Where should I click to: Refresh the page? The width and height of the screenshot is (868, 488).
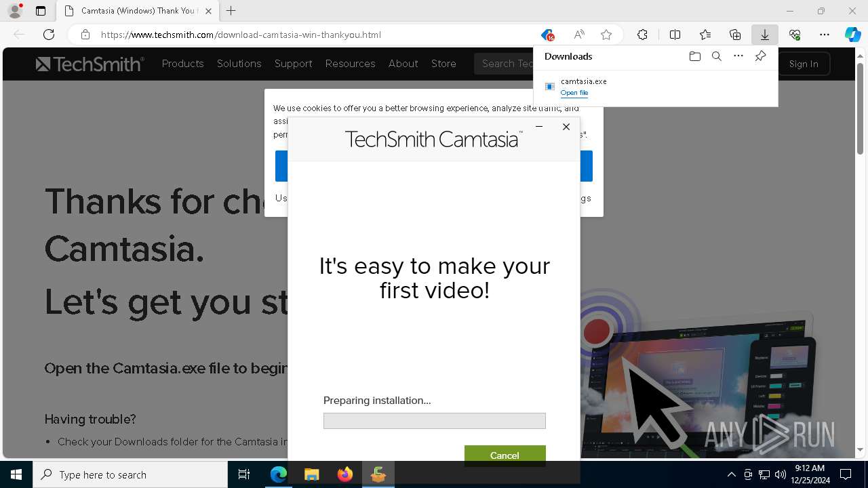[49, 35]
